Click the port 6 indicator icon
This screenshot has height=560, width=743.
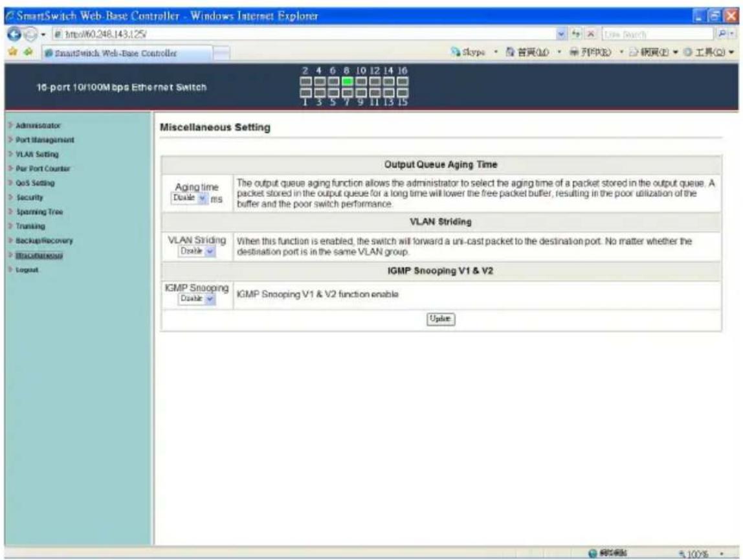[333, 82]
